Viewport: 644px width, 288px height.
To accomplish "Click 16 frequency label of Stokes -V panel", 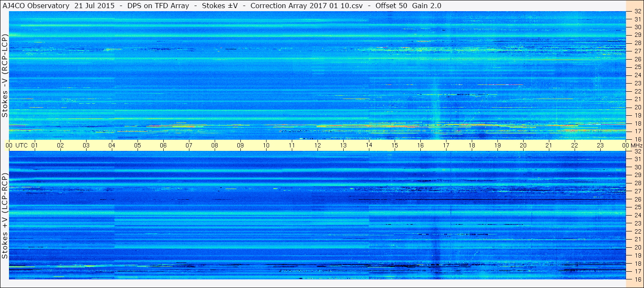I will pos(638,139).
